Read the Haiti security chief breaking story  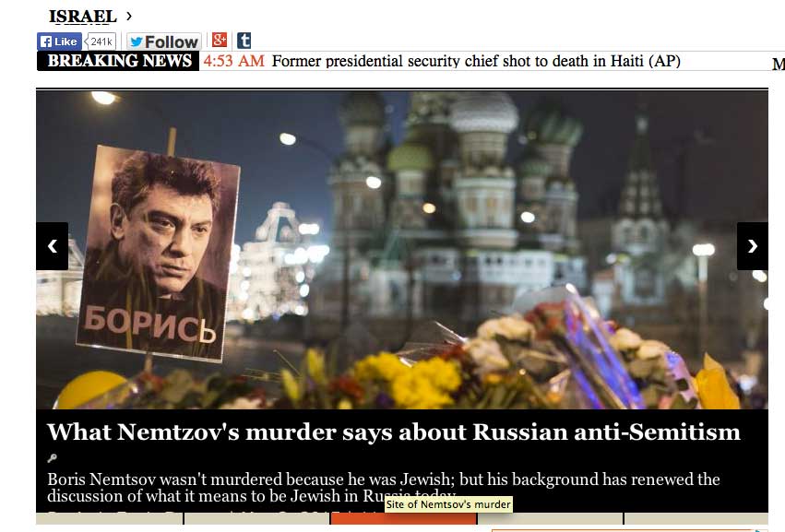[476, 61]
